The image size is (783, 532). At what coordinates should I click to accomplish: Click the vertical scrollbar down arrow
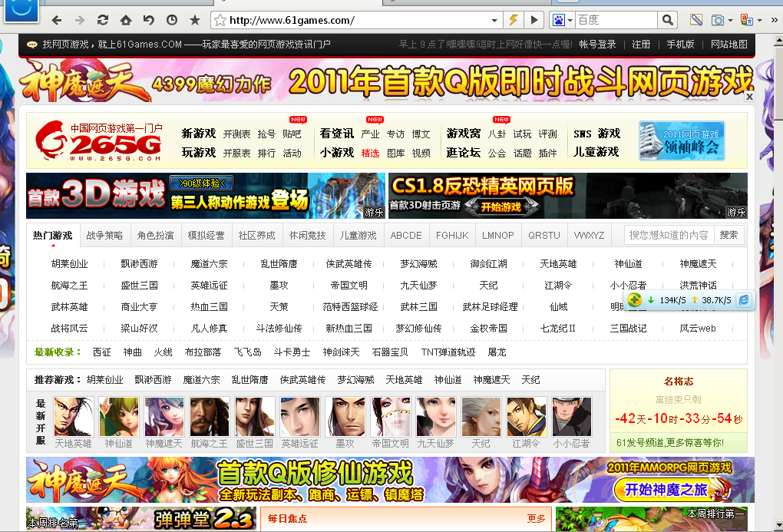click(778, 526)
